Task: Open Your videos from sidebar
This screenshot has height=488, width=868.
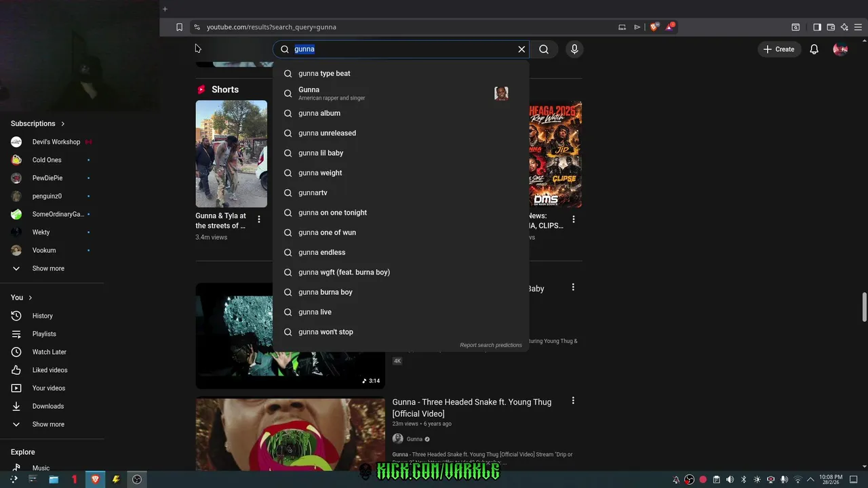Action: tap(52, 388)
